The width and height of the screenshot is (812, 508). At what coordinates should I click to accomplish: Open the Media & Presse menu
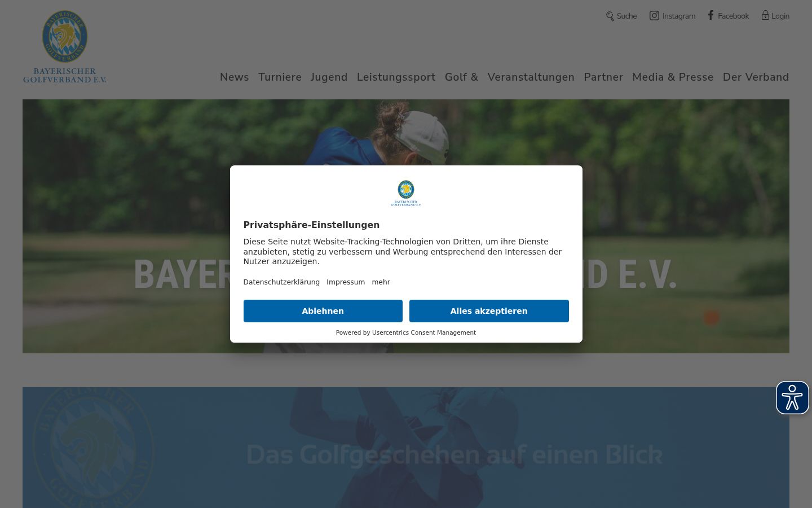coord(673,77)
